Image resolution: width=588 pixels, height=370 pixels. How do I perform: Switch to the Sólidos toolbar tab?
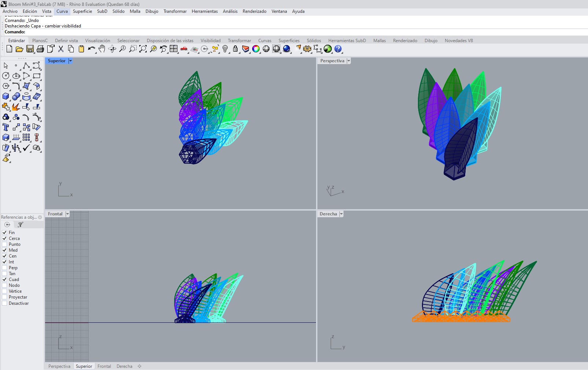314,40
